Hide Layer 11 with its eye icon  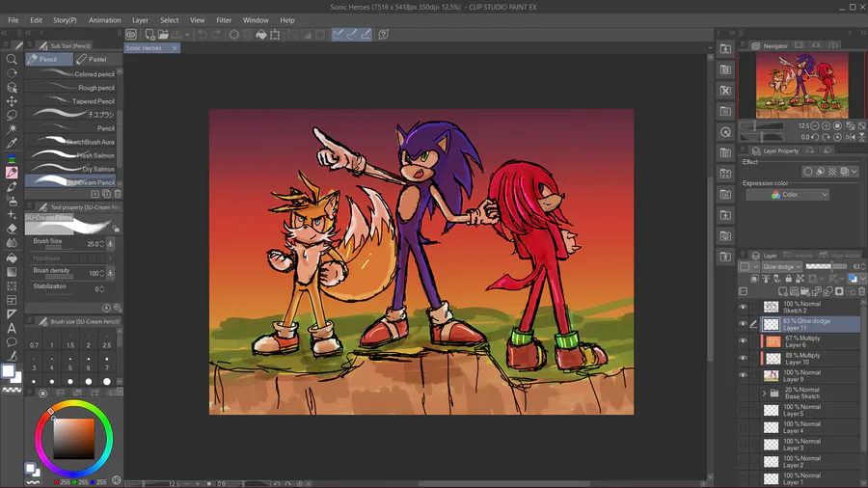[x=743, y=324]
